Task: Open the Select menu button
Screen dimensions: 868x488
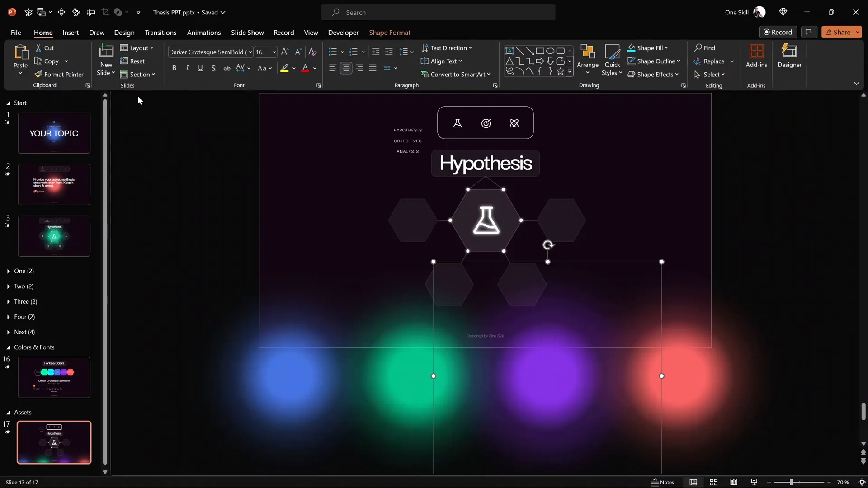Action: pos(709,75)
